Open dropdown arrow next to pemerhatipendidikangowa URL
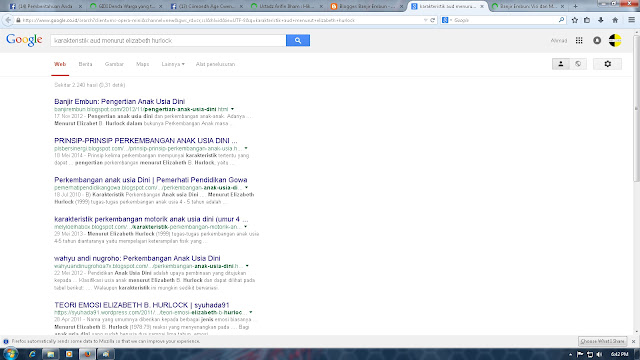Image resolution: width=640 pixels, height=360 pixels. (247, 187)
